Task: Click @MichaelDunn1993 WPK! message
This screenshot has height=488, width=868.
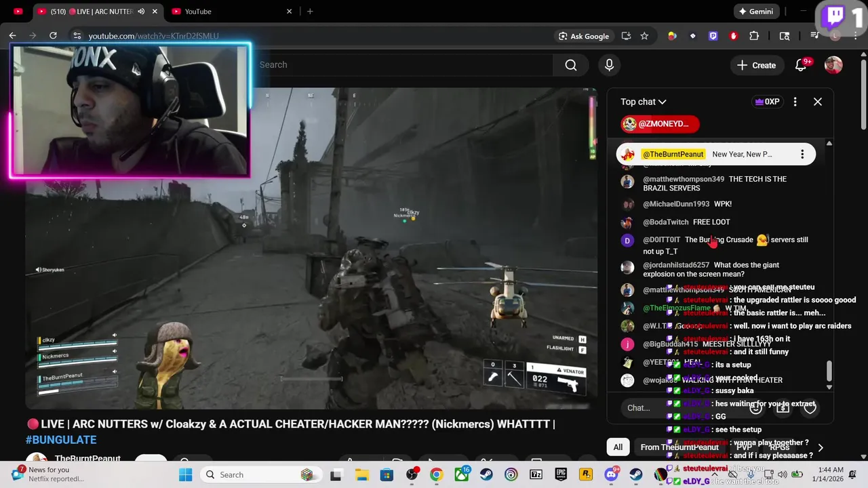Action: (687, 204)
